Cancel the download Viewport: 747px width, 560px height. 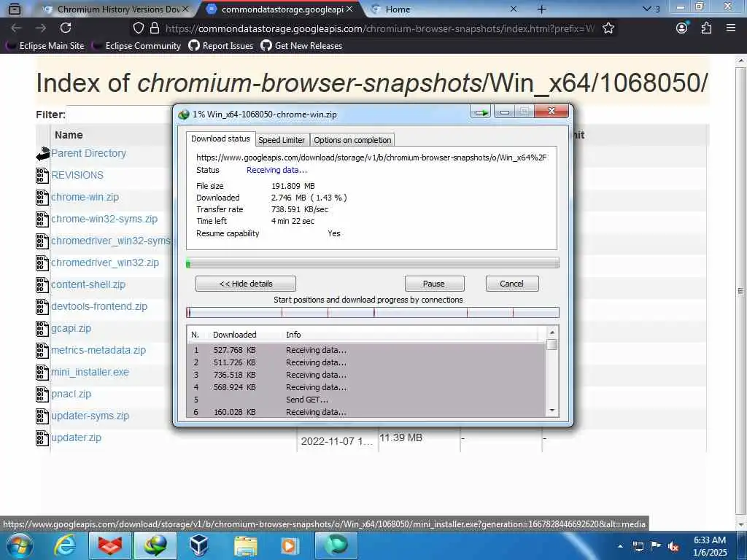tap(512, 284)
